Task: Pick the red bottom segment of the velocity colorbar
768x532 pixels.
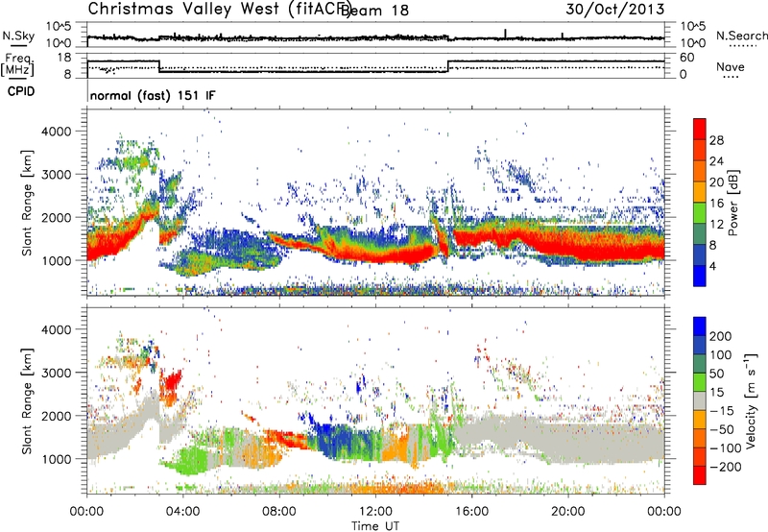Action: click(700, 475)
